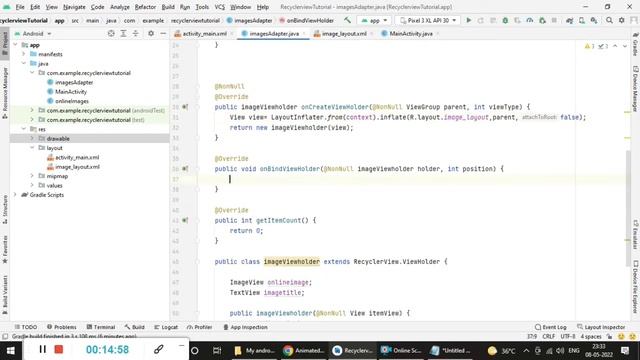Expand Gradle Scripts node

pos(16,195)
